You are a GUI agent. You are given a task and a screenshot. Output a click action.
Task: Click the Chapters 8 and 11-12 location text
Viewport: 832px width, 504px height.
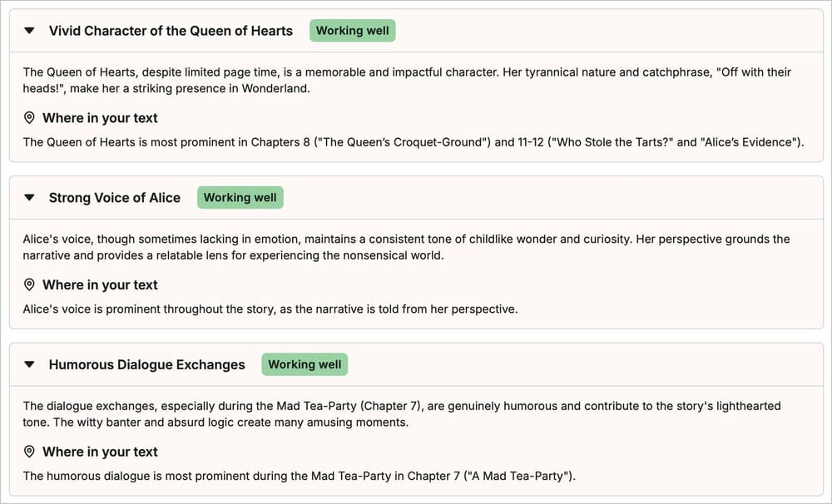(x=414, y=142)
